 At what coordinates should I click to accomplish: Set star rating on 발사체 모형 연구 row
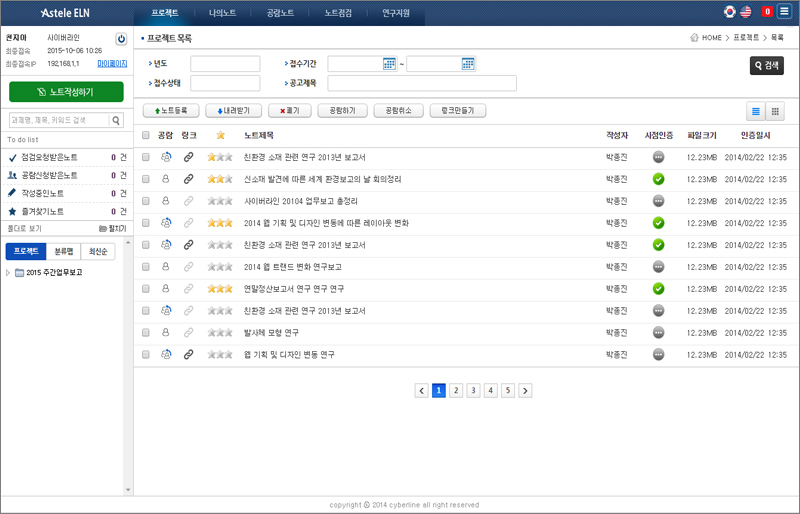click(219, 333)
